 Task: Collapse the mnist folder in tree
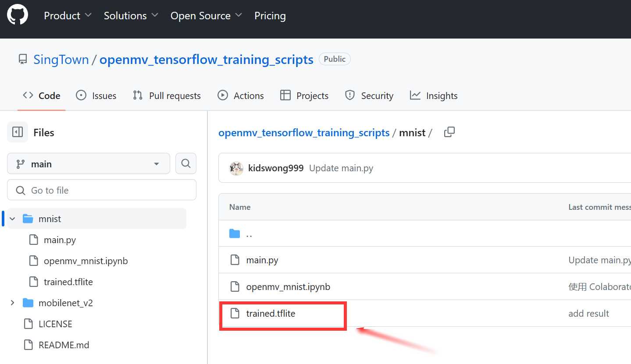(x=12, y=219)
